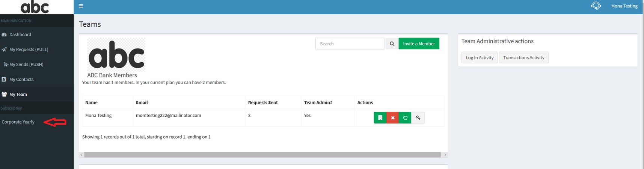Click the green document icon for Mona Testing

tap(380, 118)
